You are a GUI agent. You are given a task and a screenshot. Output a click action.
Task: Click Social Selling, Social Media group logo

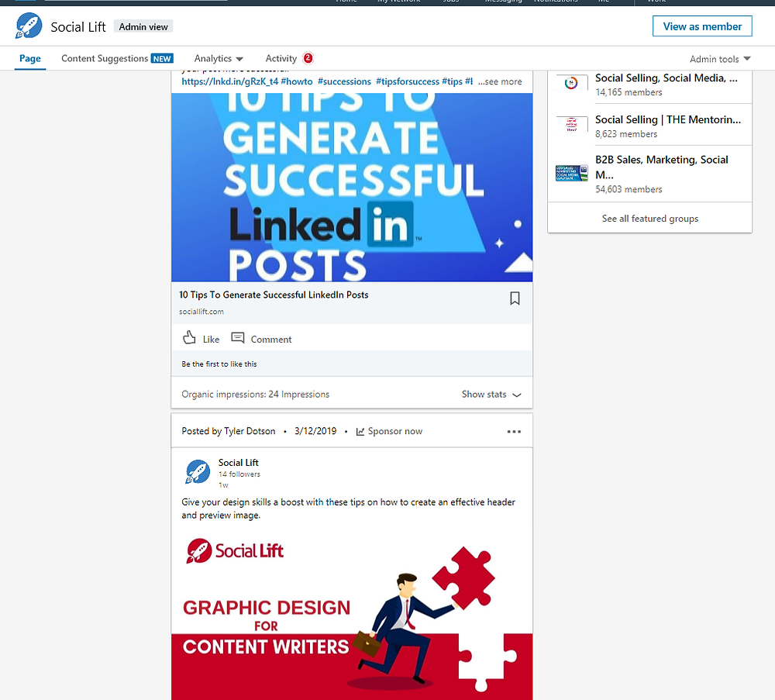coord(571,83)
